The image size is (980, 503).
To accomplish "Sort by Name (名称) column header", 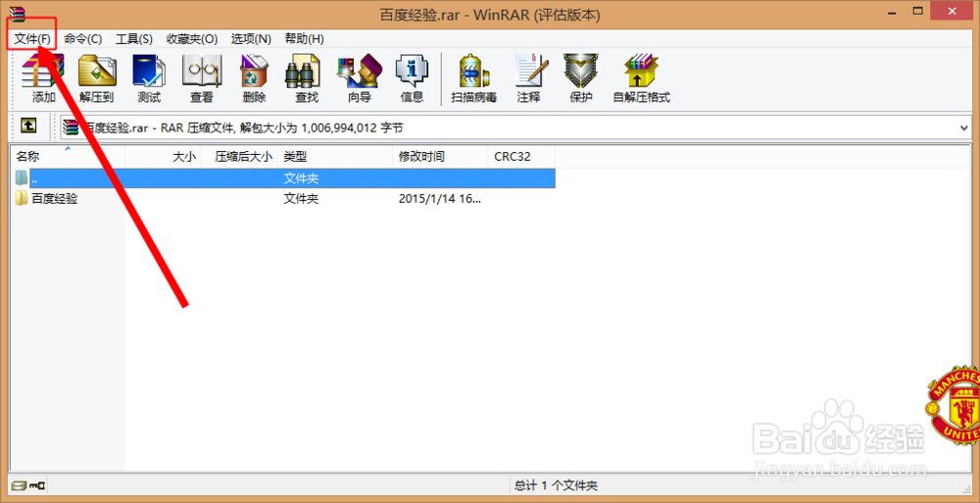I will point(68,157).
